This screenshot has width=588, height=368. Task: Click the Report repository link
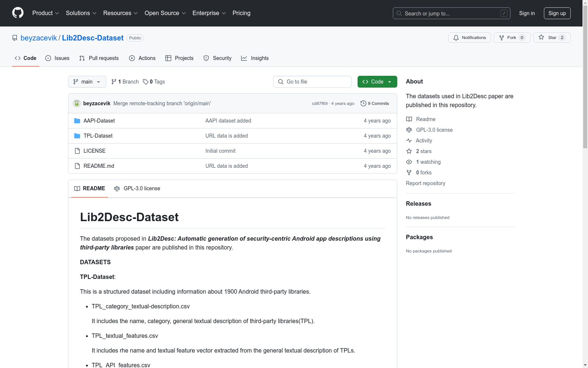(x=426, y=183)
